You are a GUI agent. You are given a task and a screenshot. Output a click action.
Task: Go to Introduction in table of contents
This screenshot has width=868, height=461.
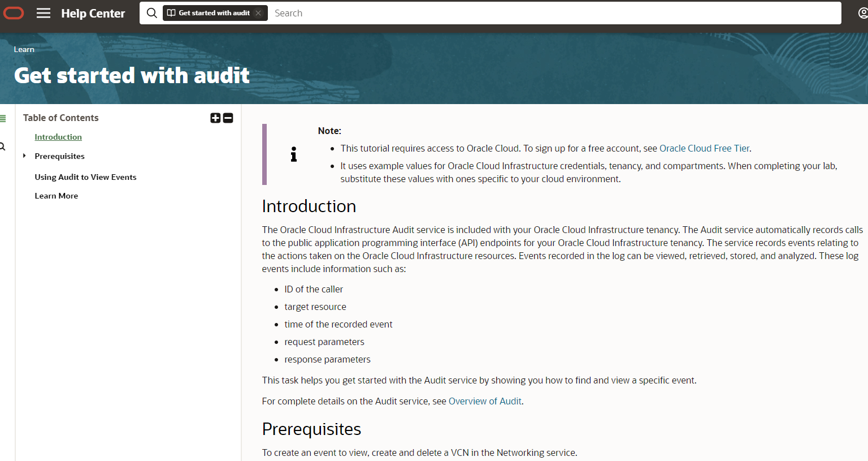[58, 137]
